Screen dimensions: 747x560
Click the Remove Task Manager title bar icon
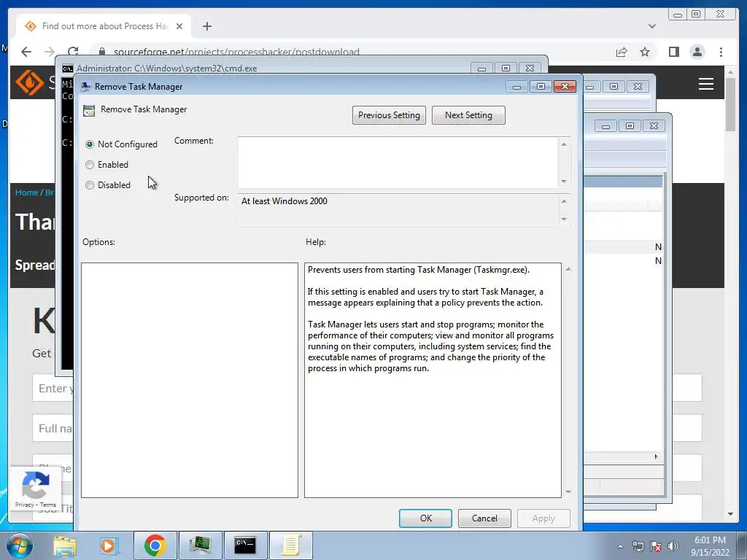(86, 86)
